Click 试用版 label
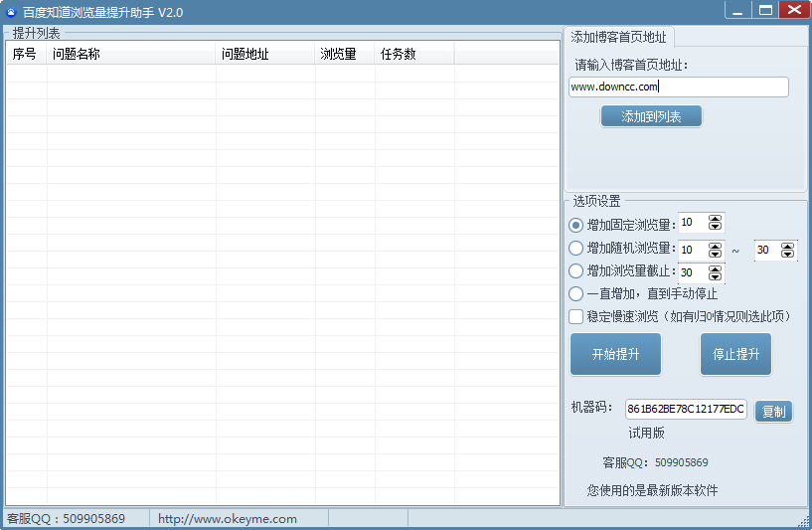This screenshot has width=812, height=530. [646, 434]
